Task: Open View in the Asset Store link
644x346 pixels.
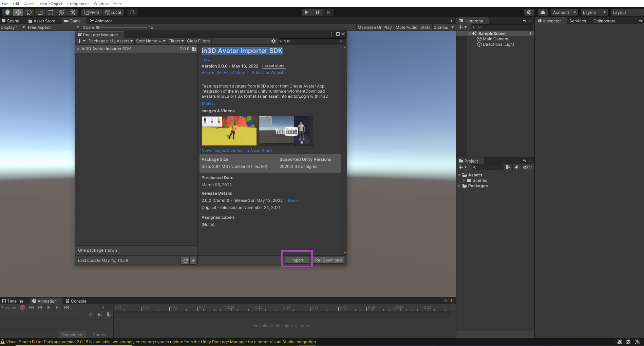Action: 223,73
